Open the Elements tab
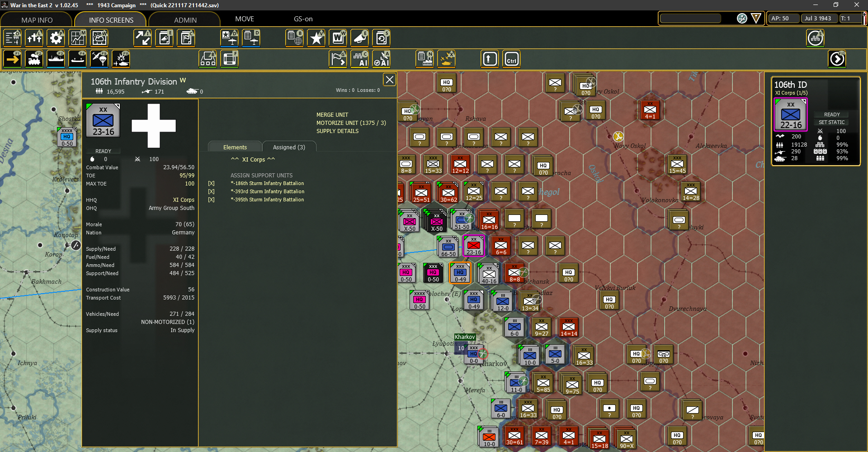Viewport: 868px width, 452px height. coord(235,147)
